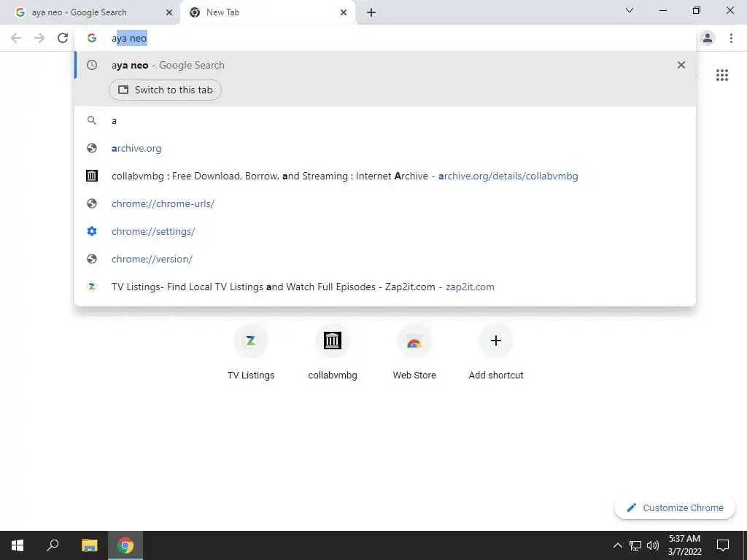
Task: Click the Zap2it icon in suggestions
Action: [x=92, y=287]
